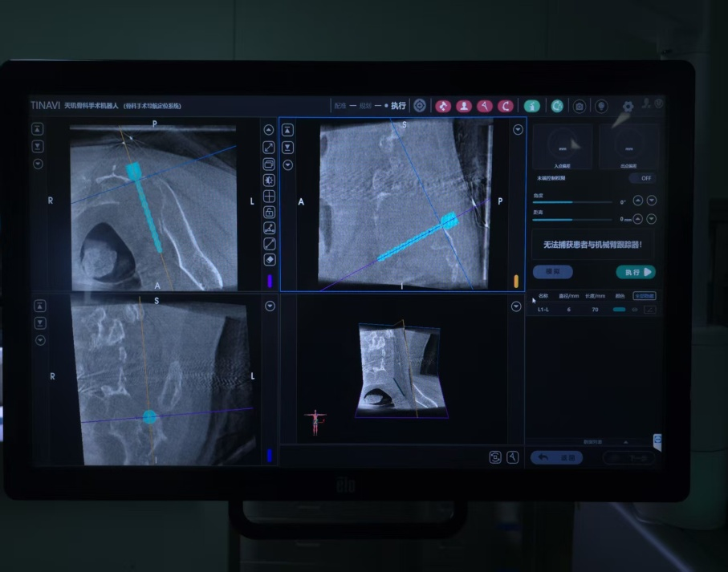
Task: Click the unlock padlock icon
Action: pos(269,213)
